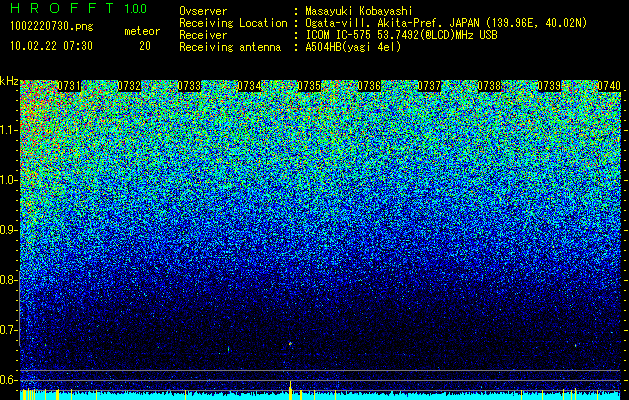Viewport: 629px width, 400px height.
Task: Click the Receiving antenna label
Action: (x=230, y=47)
